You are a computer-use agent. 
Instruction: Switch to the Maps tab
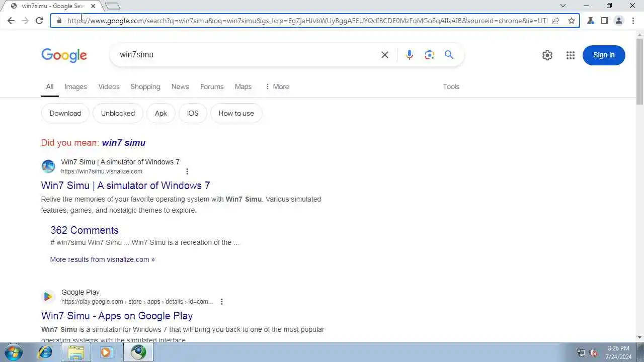pyautogui.click(x=243, y=86)
